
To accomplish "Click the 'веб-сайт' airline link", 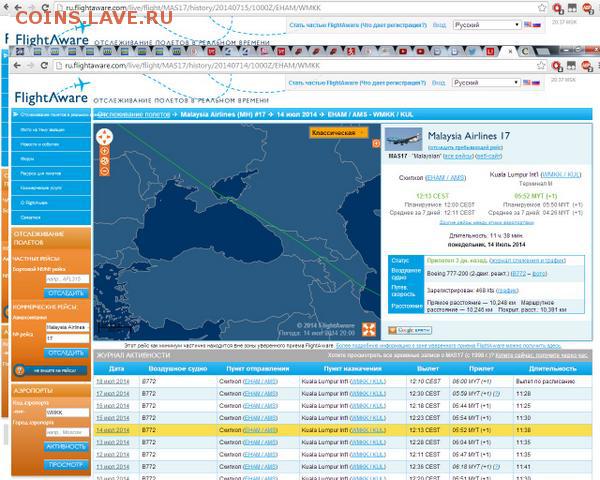I will click(x=489, y=156).
